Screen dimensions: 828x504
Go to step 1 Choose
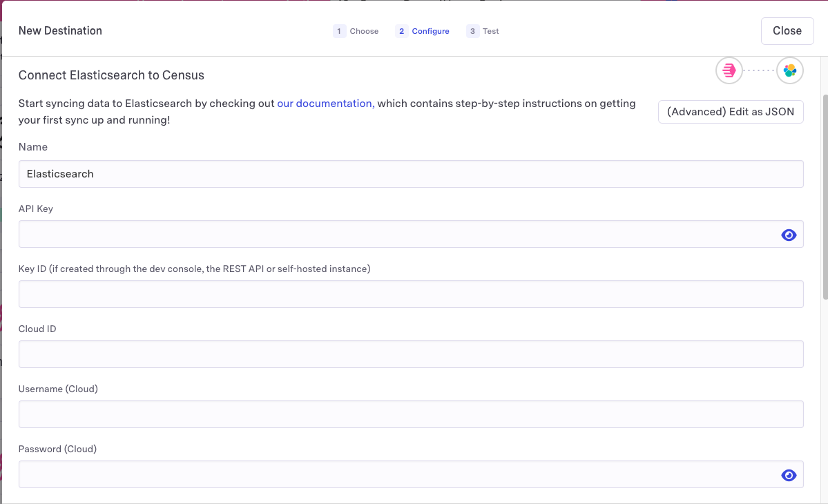[364, 31]
